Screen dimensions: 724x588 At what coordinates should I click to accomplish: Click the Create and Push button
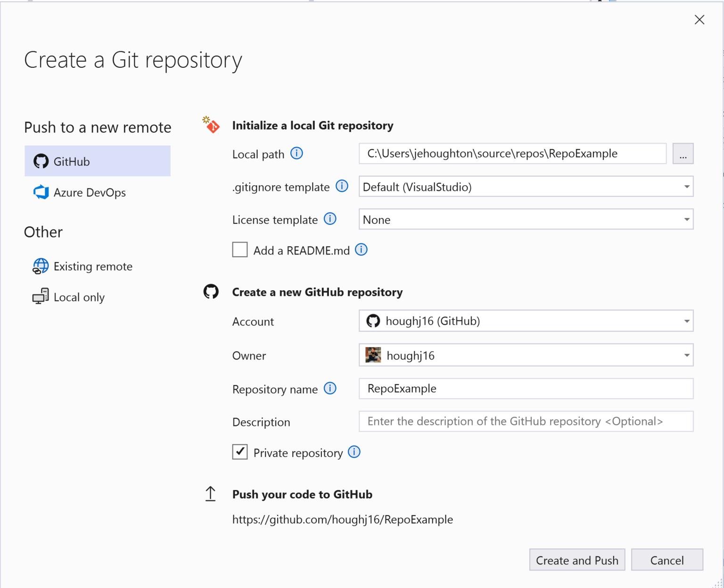[x=577, y=560]
